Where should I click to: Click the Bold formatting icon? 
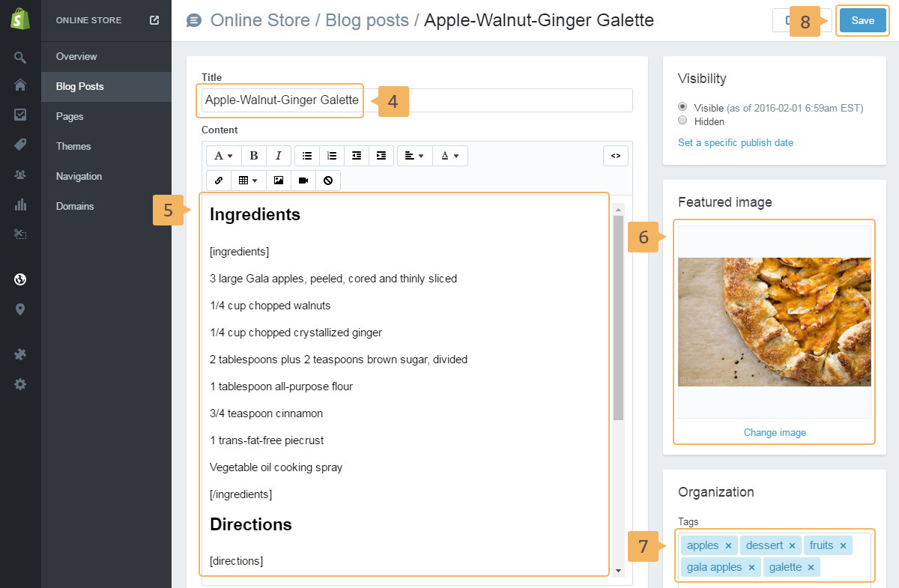click(x=254, y=156)
